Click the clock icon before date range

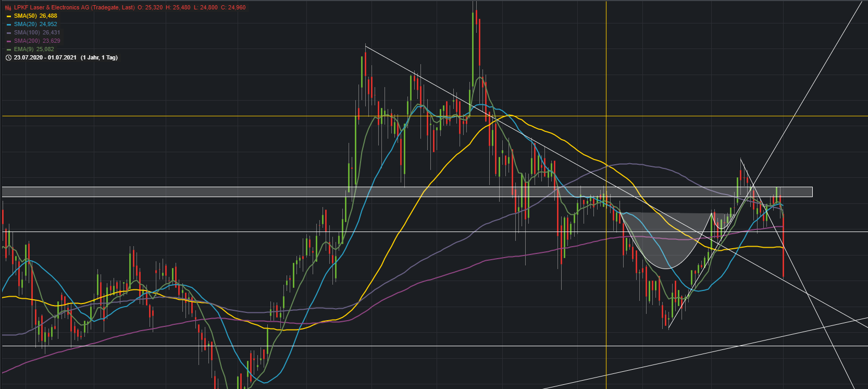(x=8, y=58)
